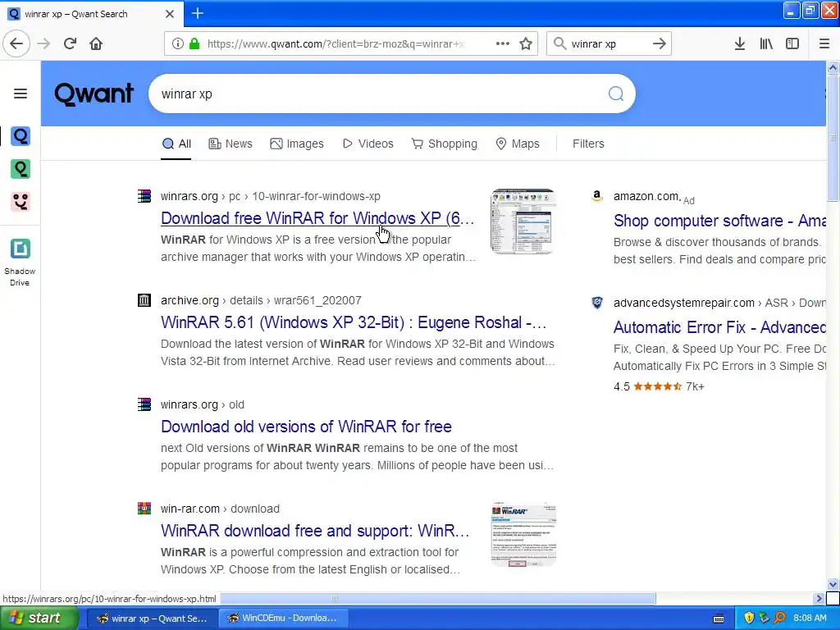Open Download free WinRAR for Windows XP link
The width and height of the screenshot is (840, 630).
click(317, 218)
